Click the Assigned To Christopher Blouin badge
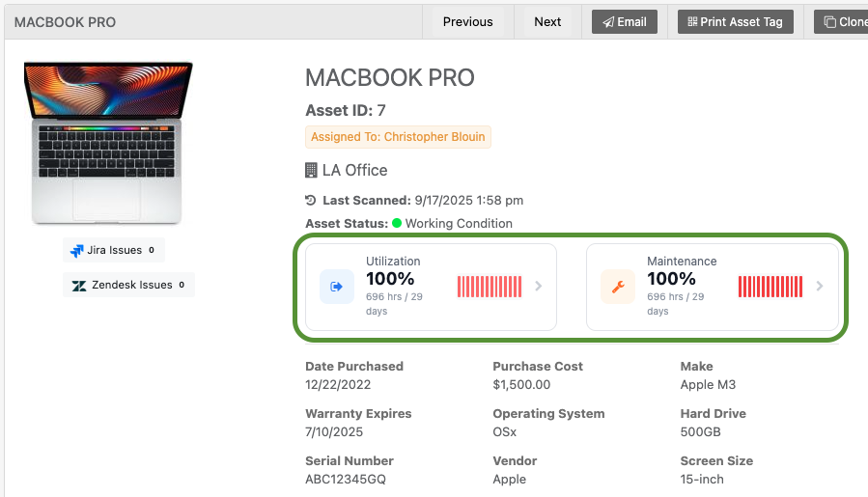 398,137
